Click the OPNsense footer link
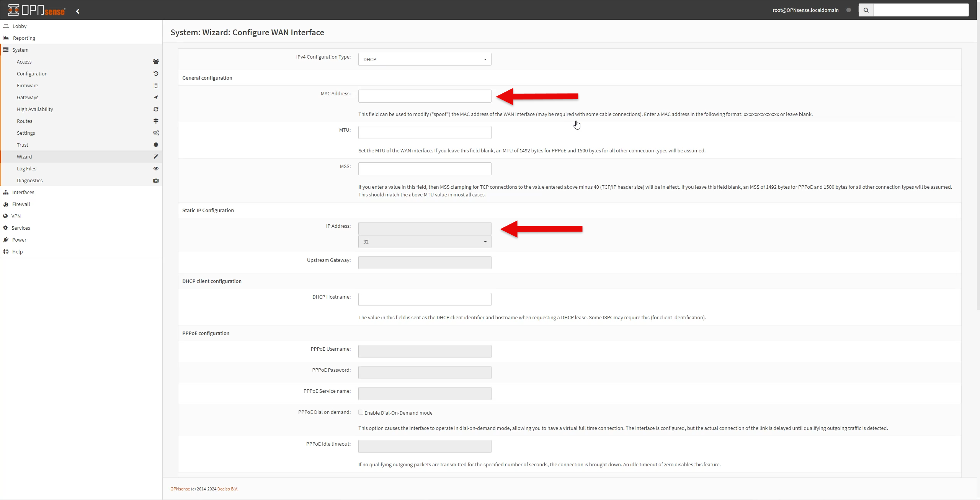 [x=180, y=489]
